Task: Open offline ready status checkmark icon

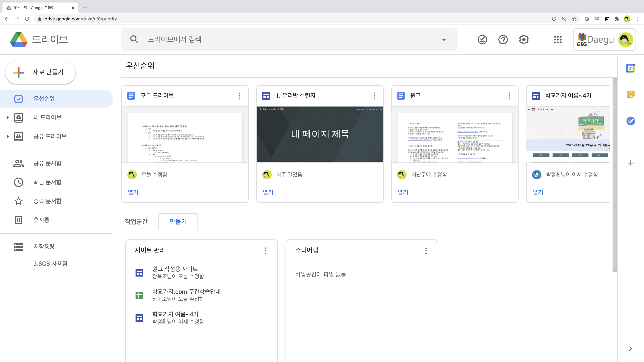Action: pos(482,39)
